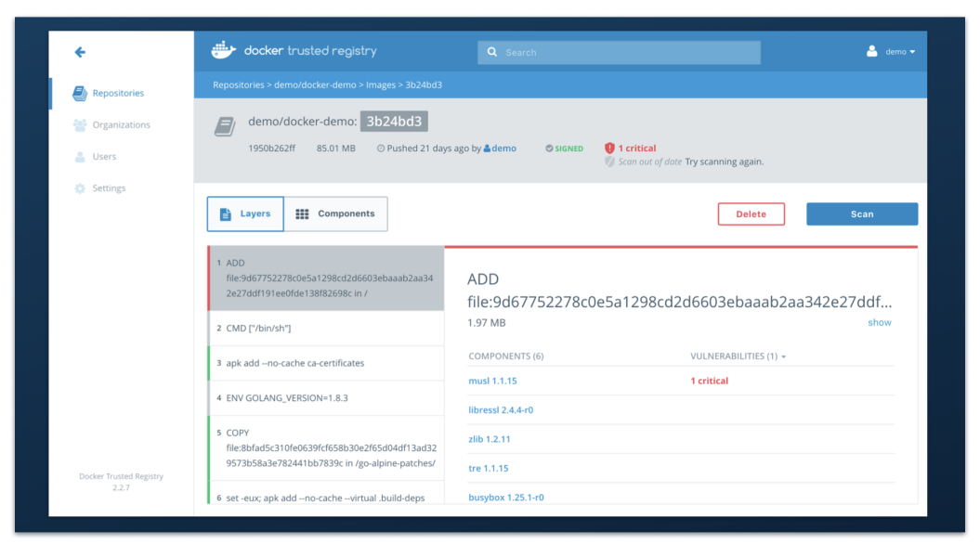Open the zlib 1.2.11 component link
The width and height of the screenshot is (980, 544).
click(x=490, y=439)
